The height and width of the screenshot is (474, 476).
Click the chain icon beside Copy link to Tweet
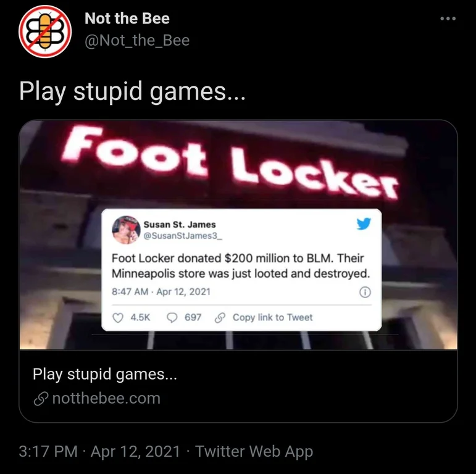pyautogui.click(x=220, y=318)
